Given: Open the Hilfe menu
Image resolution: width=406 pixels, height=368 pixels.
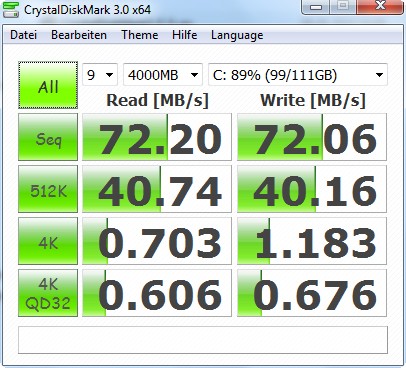Looking at the screenshot, I should click(x=184, y=35).
